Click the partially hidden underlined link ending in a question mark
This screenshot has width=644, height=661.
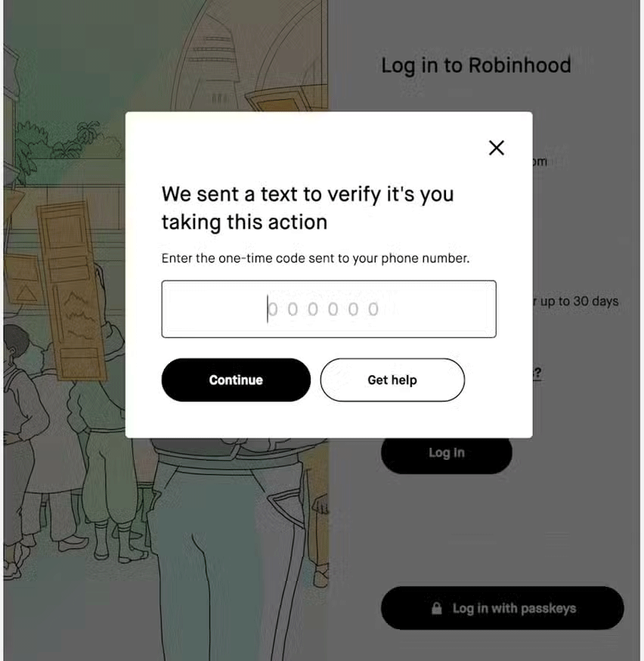click(537, 373)
